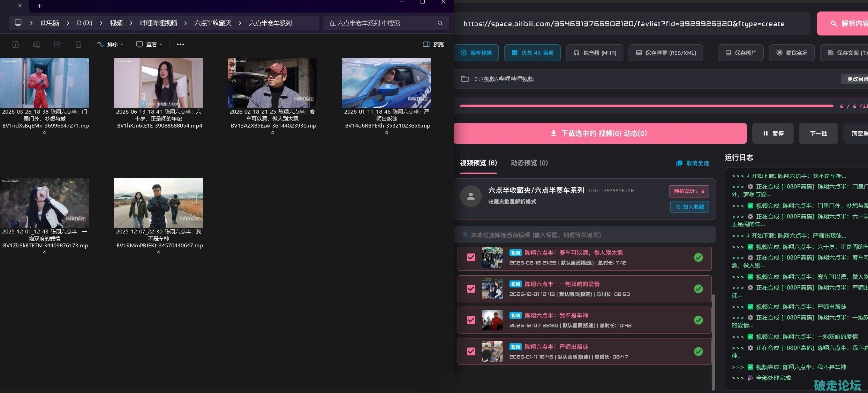
Task: Uncheck the 赛车可以漂，做人别太飘 video checkbox
Action: (x=471, y=257)
